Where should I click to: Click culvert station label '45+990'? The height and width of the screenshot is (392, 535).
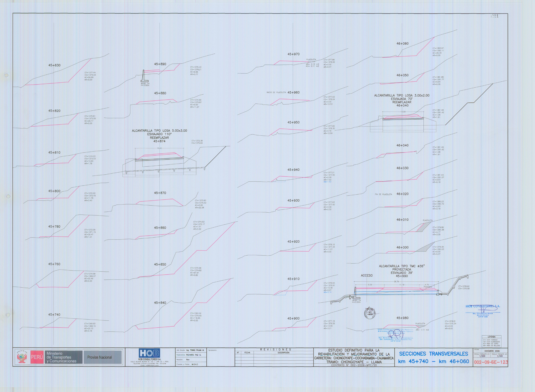pyautogui.click(x=402, y=276)
